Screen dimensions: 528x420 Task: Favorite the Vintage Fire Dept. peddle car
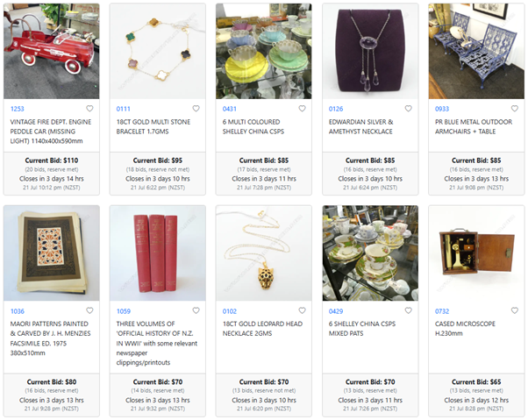point(89,109)
